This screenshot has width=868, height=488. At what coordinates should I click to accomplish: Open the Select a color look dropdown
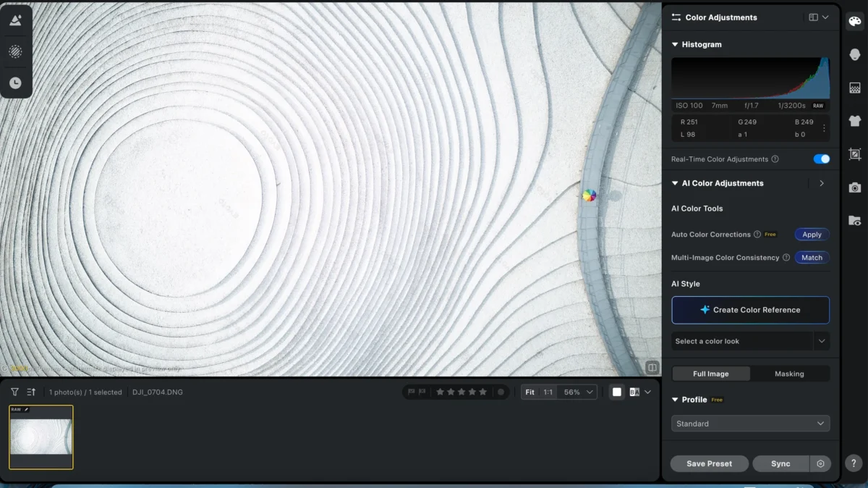coord(750,340)
